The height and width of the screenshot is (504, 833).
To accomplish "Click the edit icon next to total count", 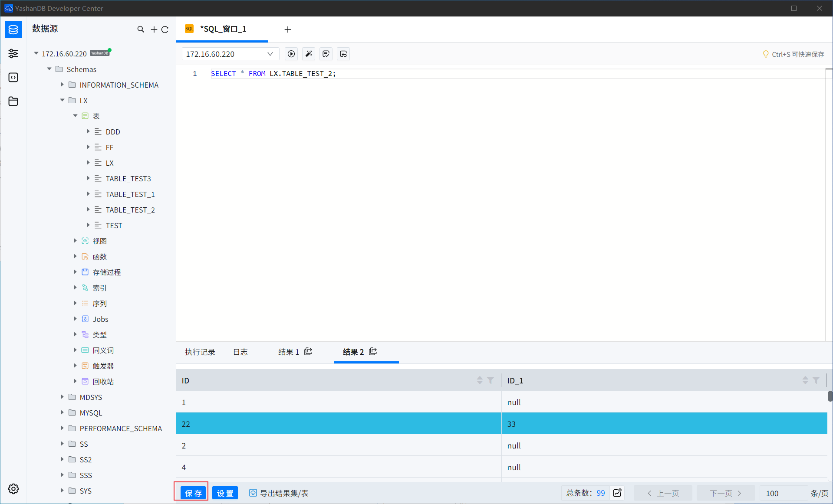I will click(617, 493).
